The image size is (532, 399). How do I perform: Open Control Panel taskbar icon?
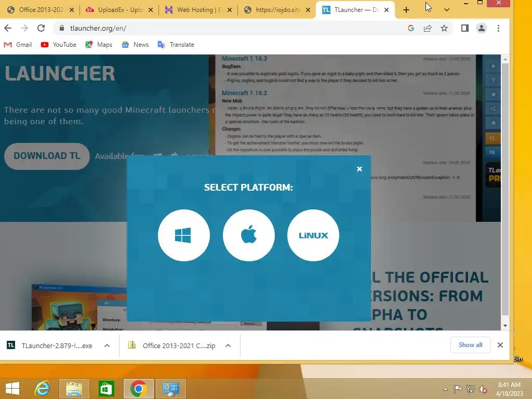pos(170,389)
